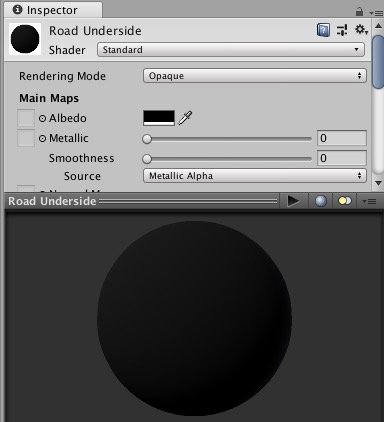The image size is (384, 422).
Task: Click the Main Maps heading
Action: [x=49, y=98]
